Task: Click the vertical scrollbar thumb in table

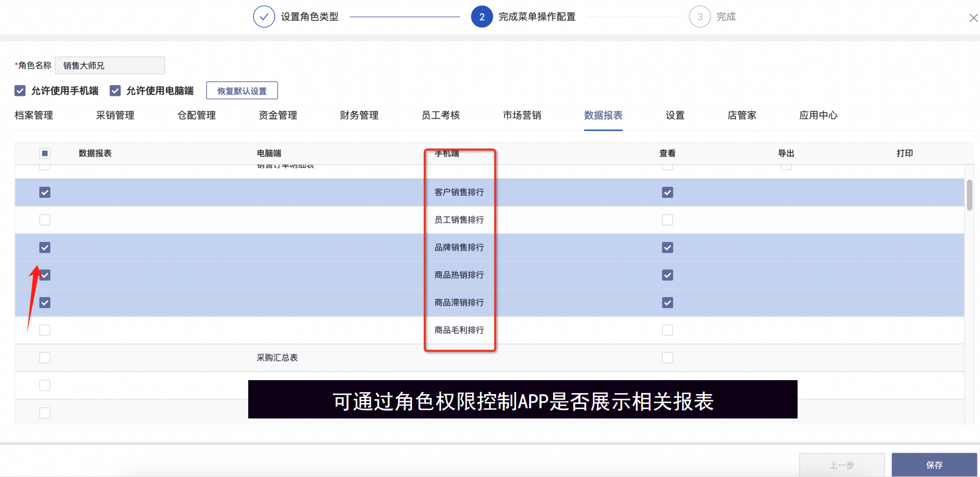Action: pyautogui.click(x=969, y=195)
